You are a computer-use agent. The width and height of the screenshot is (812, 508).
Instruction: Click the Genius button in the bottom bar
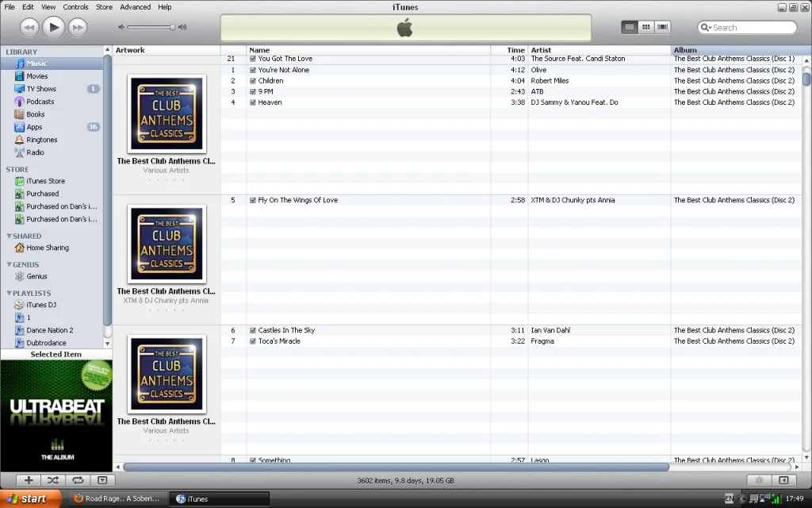click(x=759, y=480)
